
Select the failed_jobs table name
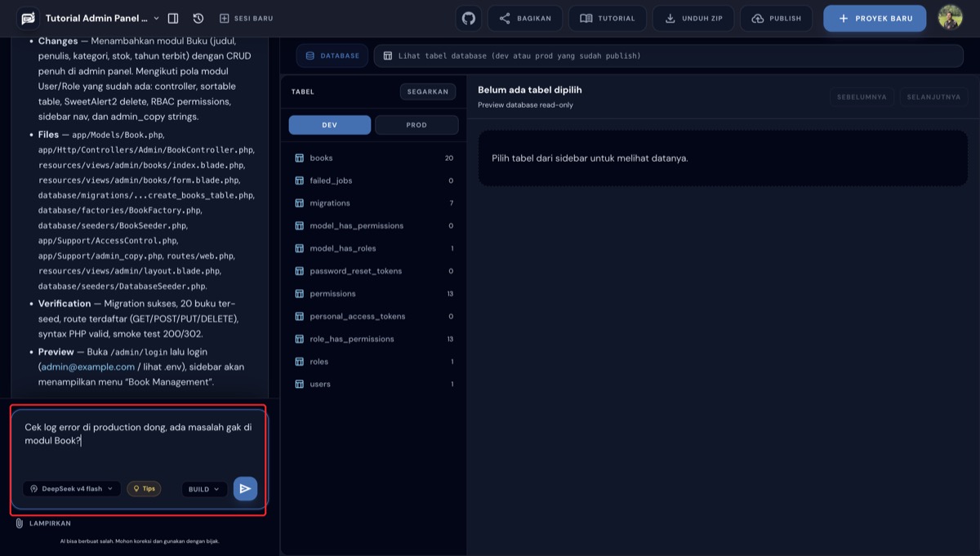coord(331,180)
